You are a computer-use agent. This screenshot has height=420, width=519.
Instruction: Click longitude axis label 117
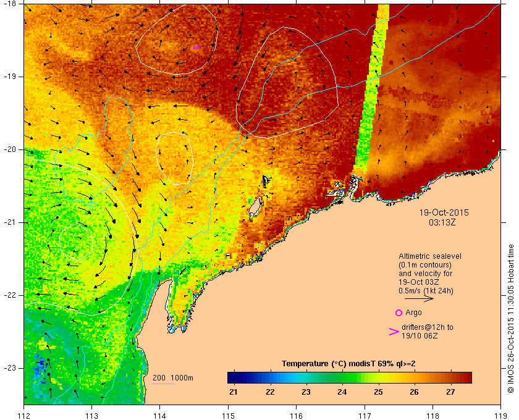click(x=365, y=416)
